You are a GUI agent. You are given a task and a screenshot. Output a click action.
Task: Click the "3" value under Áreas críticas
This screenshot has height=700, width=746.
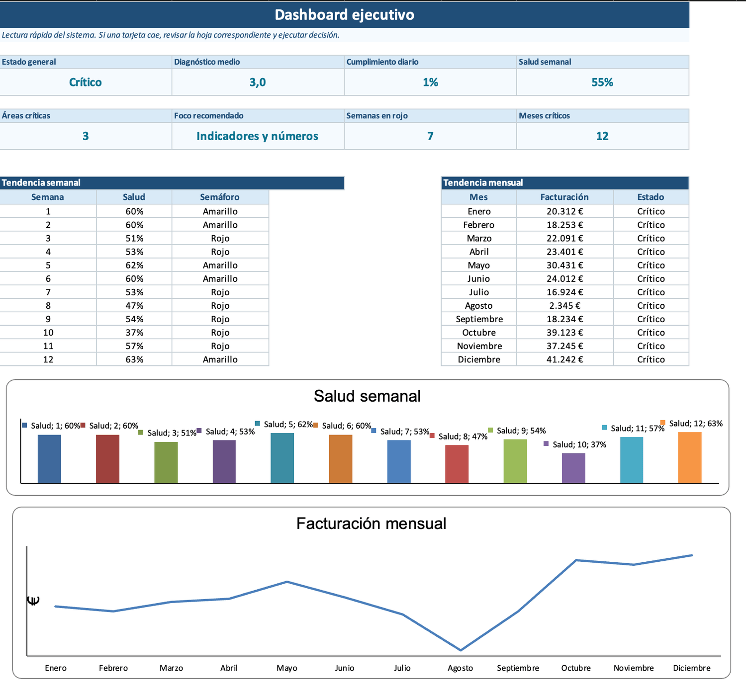[86, 136]
